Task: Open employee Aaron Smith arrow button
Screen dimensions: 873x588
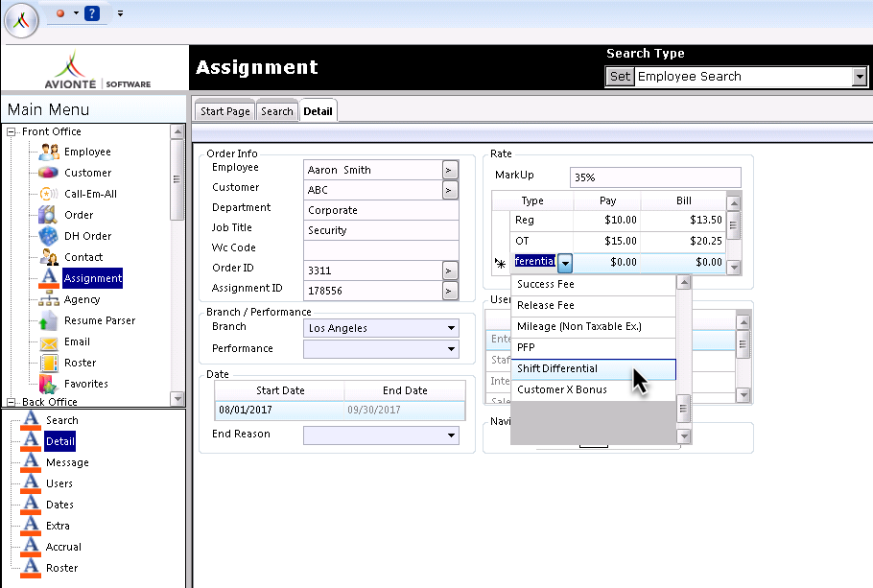Action: point(449,170)
